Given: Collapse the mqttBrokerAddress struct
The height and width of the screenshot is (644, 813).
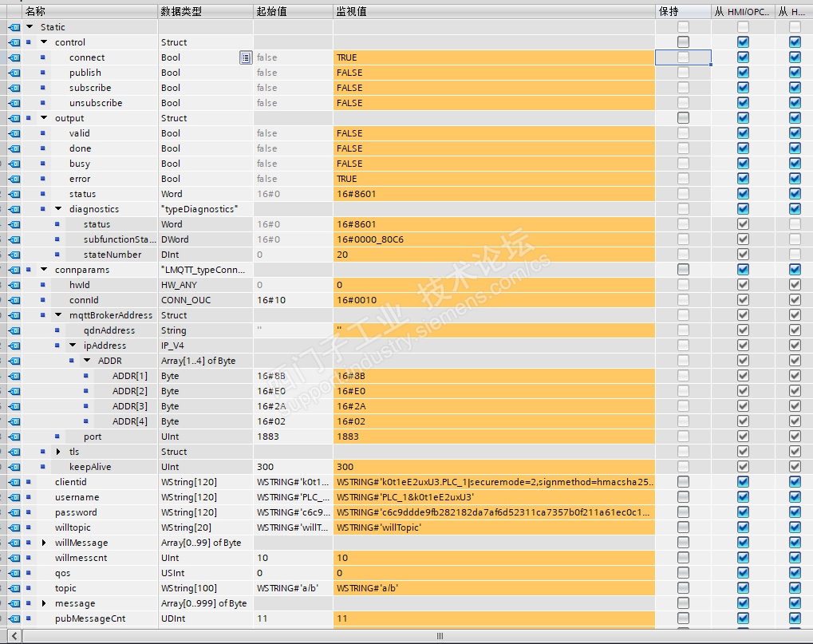Looking at the screenshot, I should pos(58,315).
